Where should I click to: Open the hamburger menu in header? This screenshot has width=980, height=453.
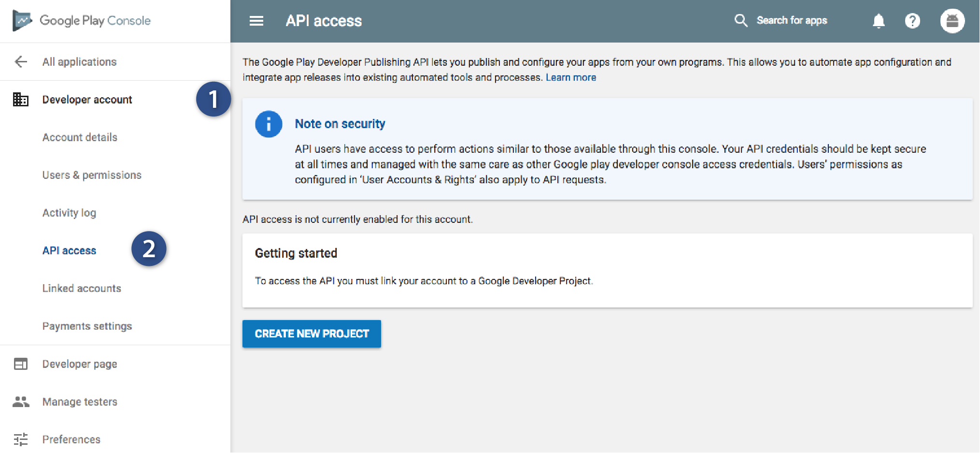pyautogui.click(x=256, y=21)
